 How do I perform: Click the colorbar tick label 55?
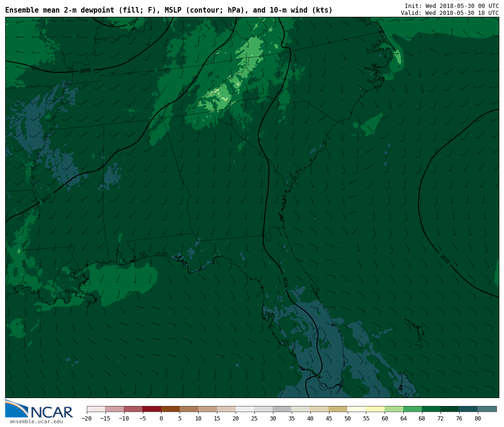[366, 418]
